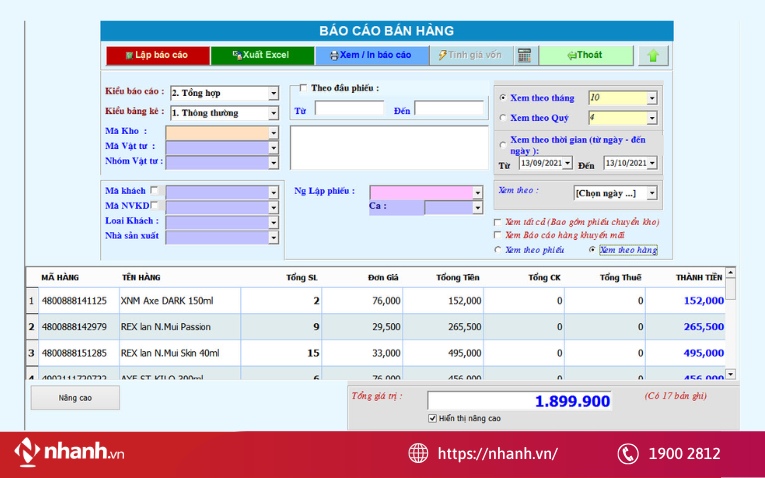Click the Nâng cao button

pyautogui.click(x=75, y=398)
